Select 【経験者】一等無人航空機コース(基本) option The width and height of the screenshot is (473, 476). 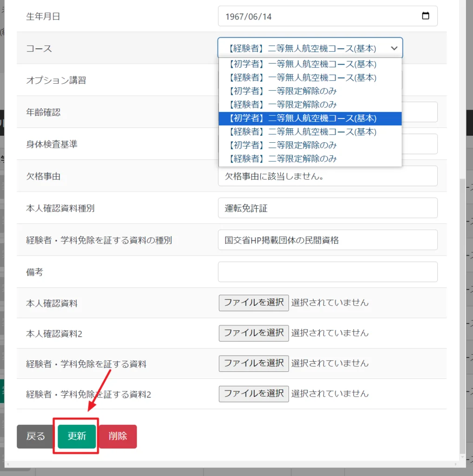point(302,78)
